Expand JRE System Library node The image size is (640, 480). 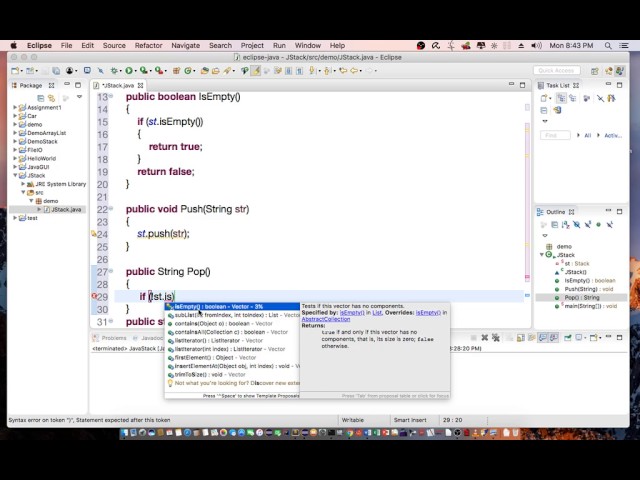pos(23,184)
